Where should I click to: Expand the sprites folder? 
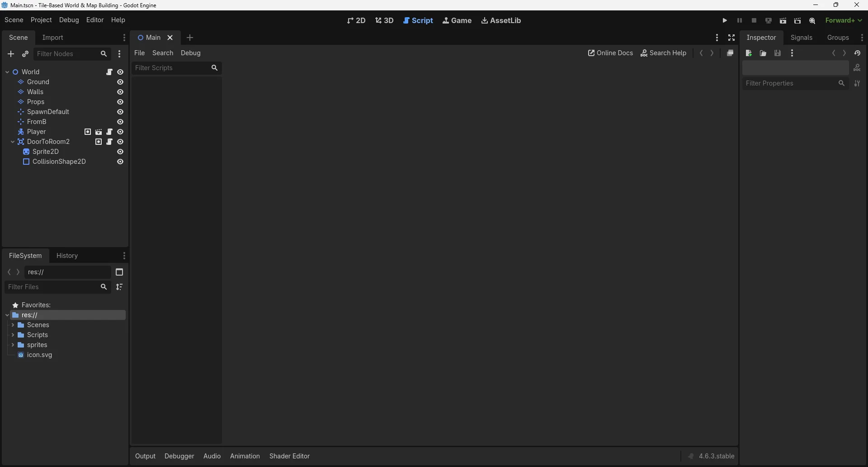click(13, 345)
